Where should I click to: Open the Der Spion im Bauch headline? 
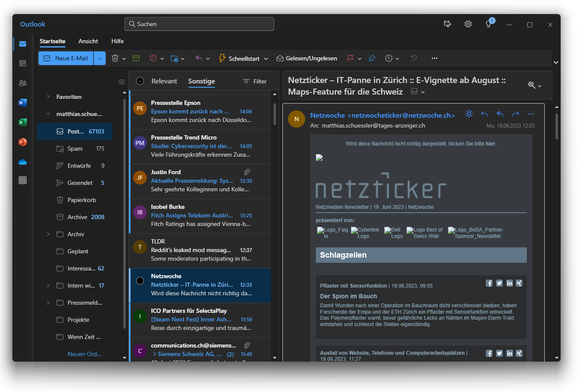coord(348,296)
